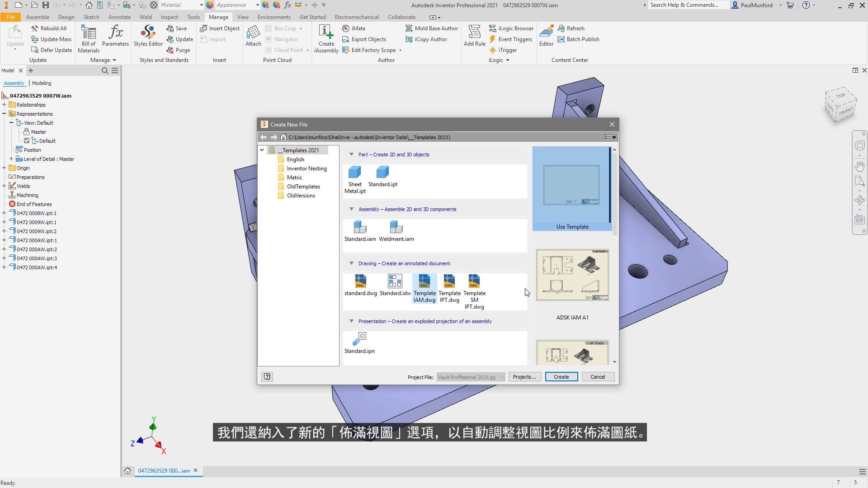This screenshot has width=868, height=488.
Task: Click Refresh in Content Center
Action: [571, 28]
